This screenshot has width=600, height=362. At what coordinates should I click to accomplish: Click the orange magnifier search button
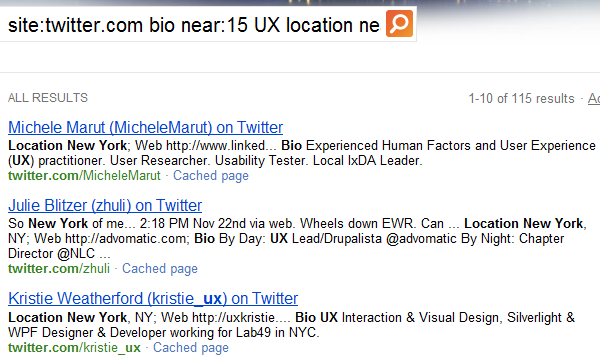coord(399,24)
